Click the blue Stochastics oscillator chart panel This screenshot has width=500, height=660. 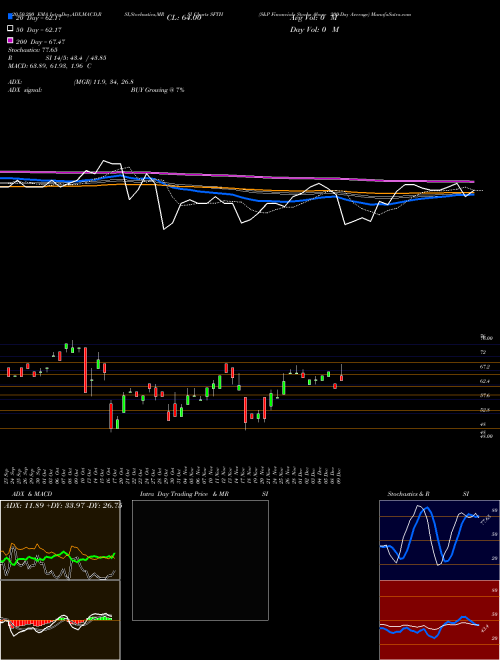[439, 540]
